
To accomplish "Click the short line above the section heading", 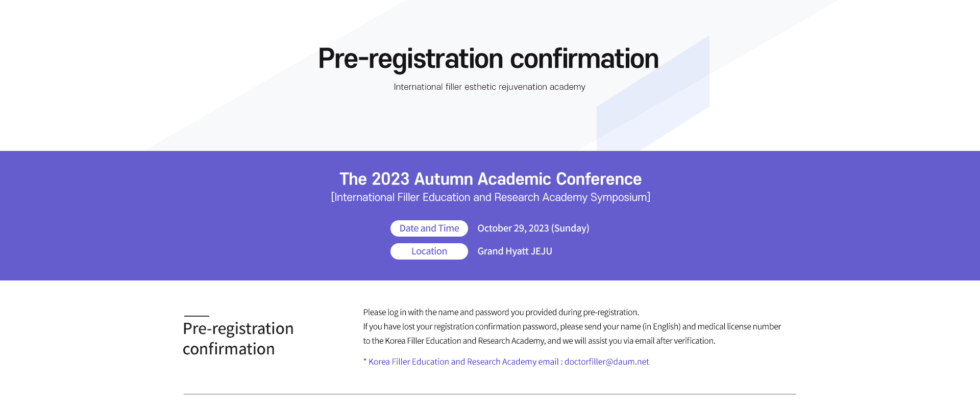I will [x=197, y=316].
